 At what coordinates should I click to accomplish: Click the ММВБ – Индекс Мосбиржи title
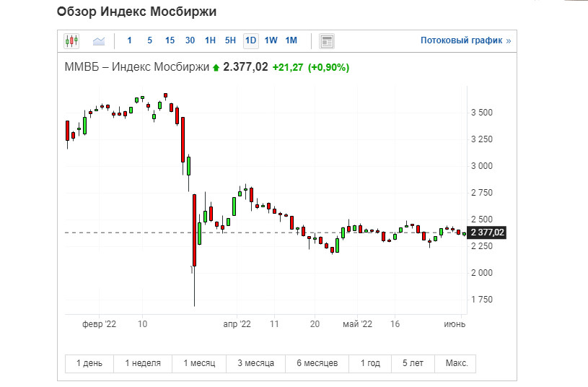[x=137, y=67]
